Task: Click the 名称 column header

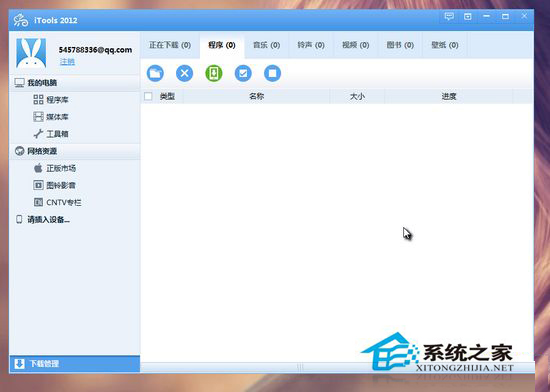Action: [256, 96]
